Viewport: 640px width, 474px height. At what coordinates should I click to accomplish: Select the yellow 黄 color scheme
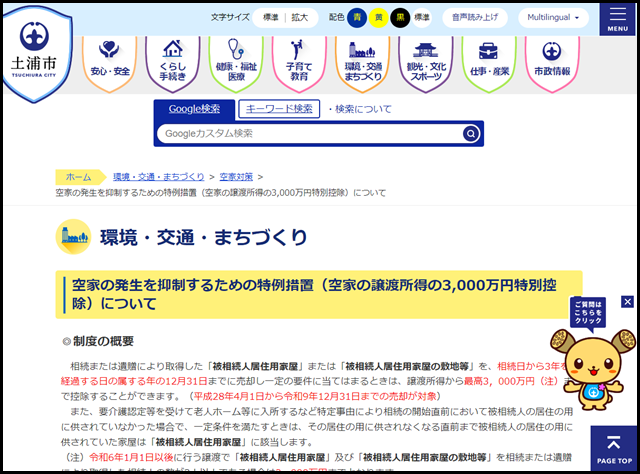pos(378,18)
